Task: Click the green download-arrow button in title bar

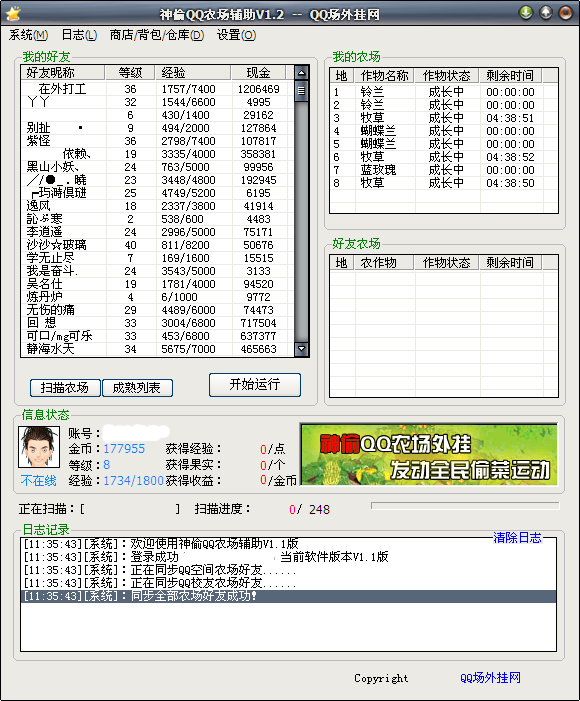Action: click(526, 13)
